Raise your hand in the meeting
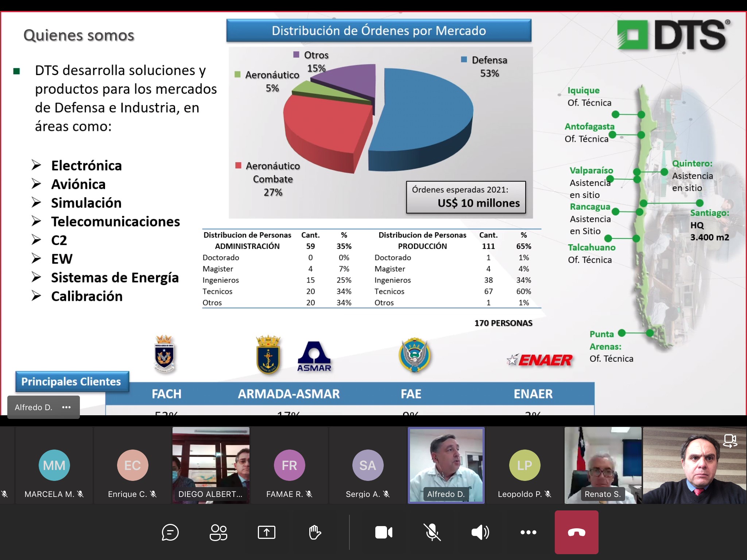The height and width of the screenshot is (560, 747). (315, 532)
